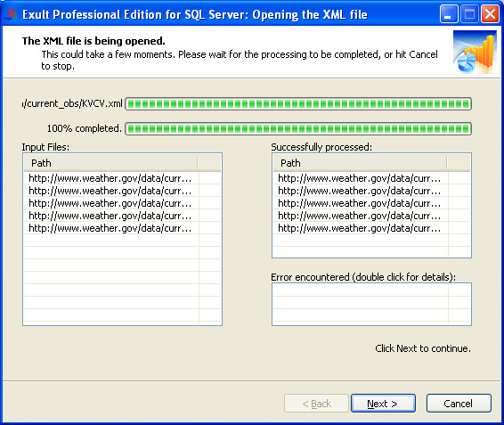Screen dimensions: 504x425
Task: Click the 'Input Files:' label
Action: tap(45, 147)
